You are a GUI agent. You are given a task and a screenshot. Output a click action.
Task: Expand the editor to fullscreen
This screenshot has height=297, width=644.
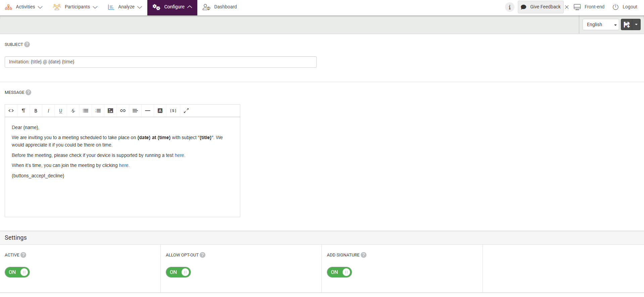click(186, 111)
